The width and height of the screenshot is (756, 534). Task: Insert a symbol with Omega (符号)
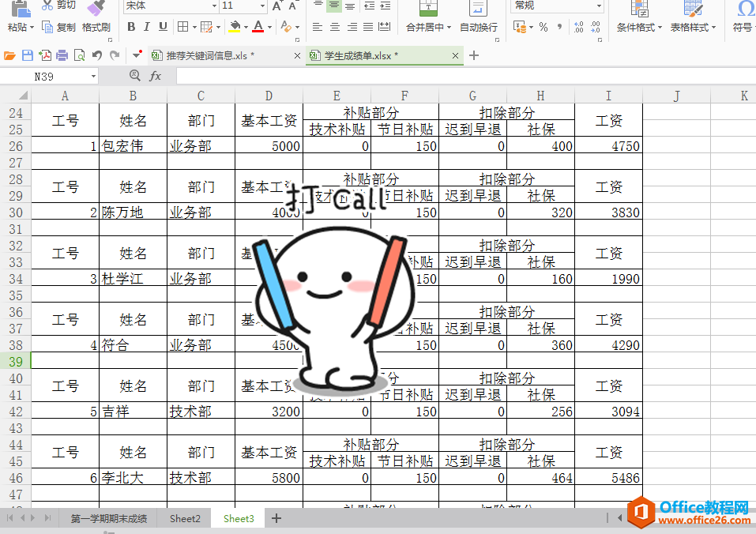(744, 17)
